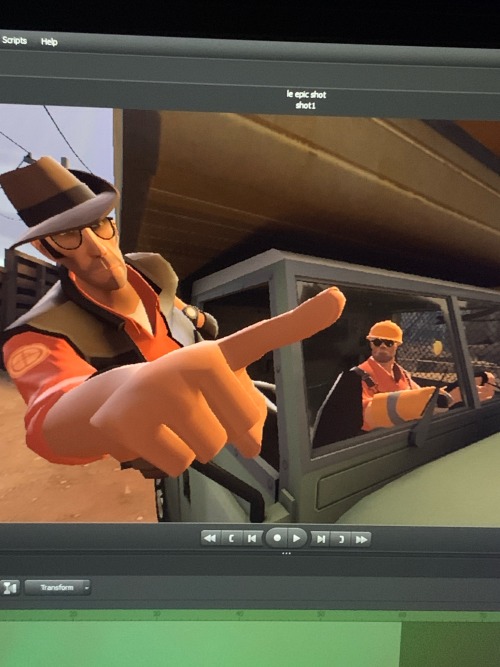Click frame 30 on the timeline ruler
500x667 pixels.
pos(157,613)
